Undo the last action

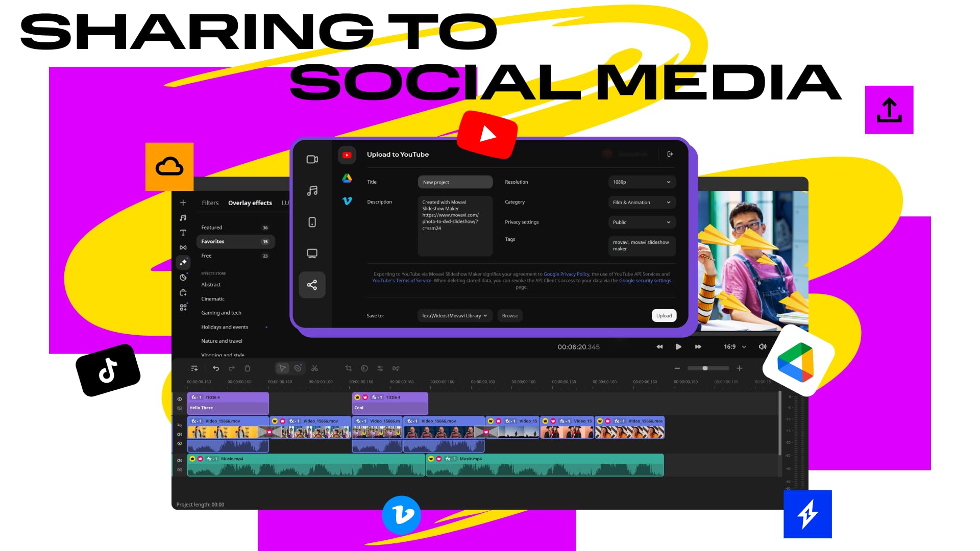pyautogui.click(x=216, y=368)
